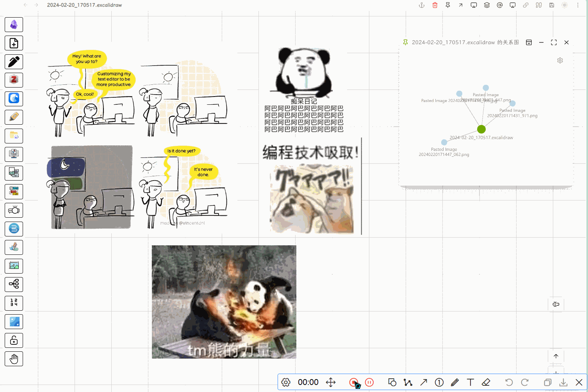Select the numbered step marker tool
Screen dimensions: 588x392
pos(439,382)
